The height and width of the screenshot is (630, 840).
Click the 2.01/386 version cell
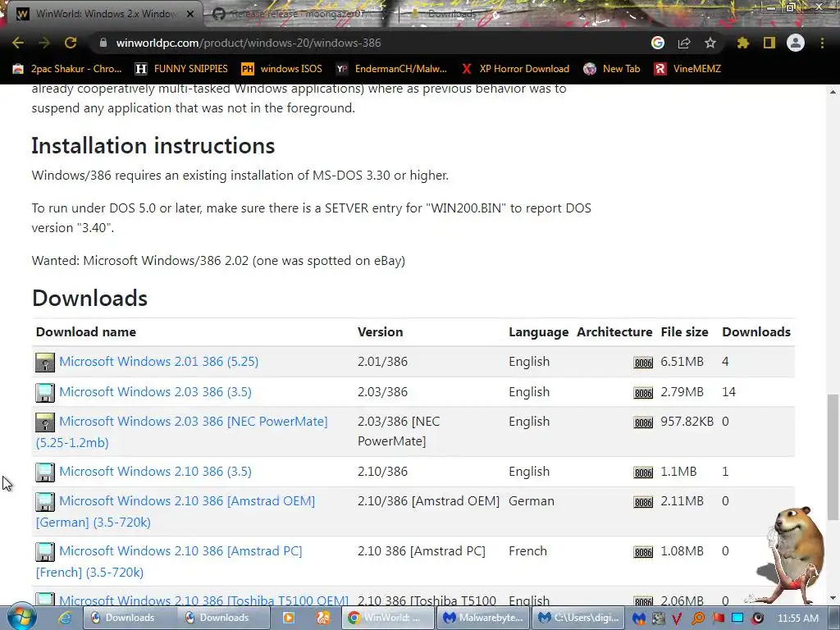click(382, 362)
